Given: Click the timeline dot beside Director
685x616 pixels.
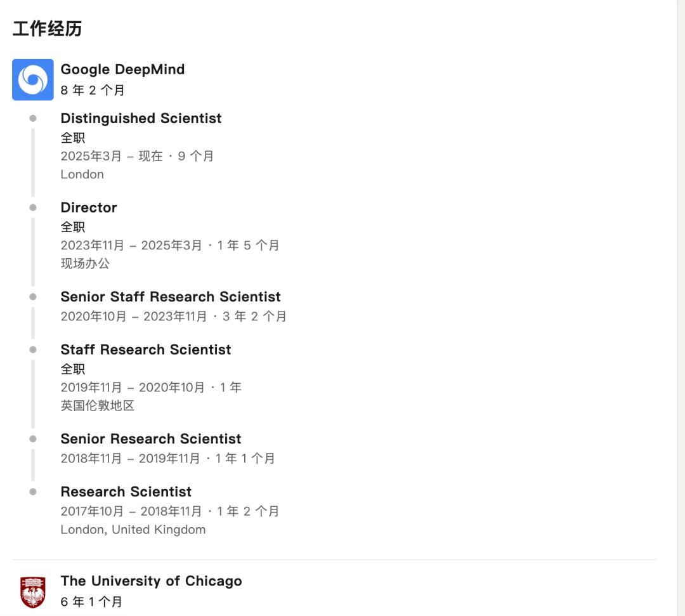Looking at the screenshot, I should [33, 207].
